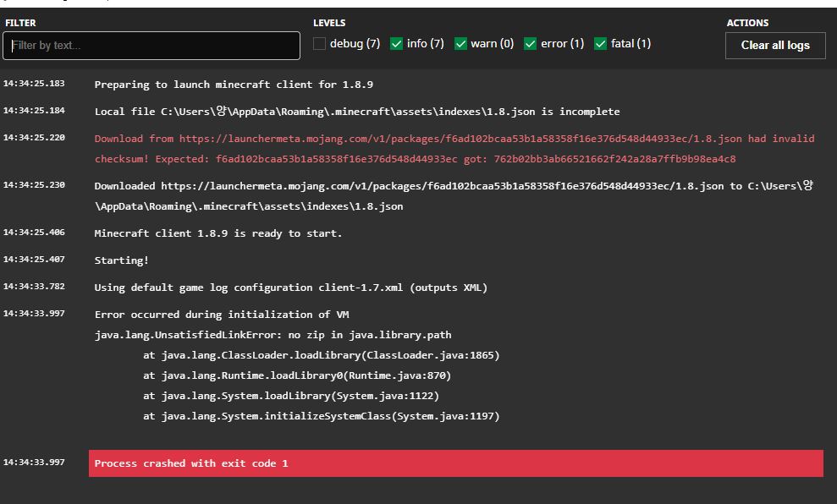Select the 'Preparing to launch minecraft client' log line
This screenshot has height=504, width=837.
[x=234, y=85]
